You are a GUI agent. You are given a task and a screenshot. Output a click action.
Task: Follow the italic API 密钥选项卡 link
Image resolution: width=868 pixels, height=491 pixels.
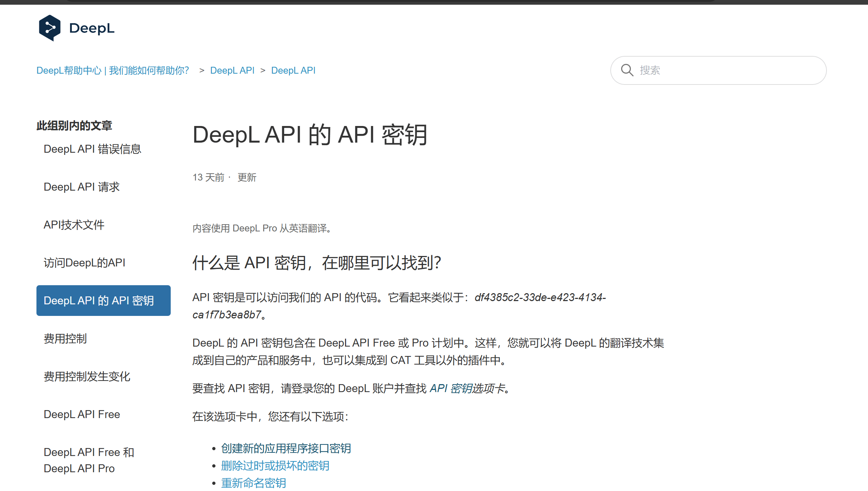(467, 388)
